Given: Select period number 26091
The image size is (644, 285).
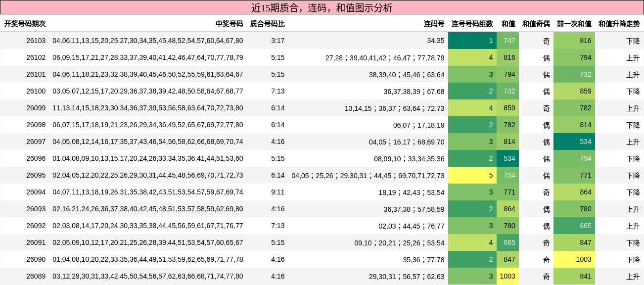Looking at the screenshot, I should pos(36,242).
